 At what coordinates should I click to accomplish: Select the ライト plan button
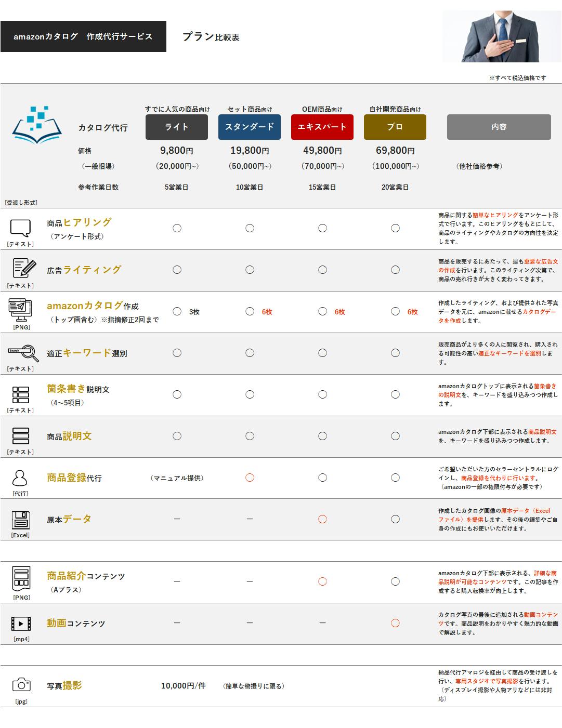tap(177, 127)
